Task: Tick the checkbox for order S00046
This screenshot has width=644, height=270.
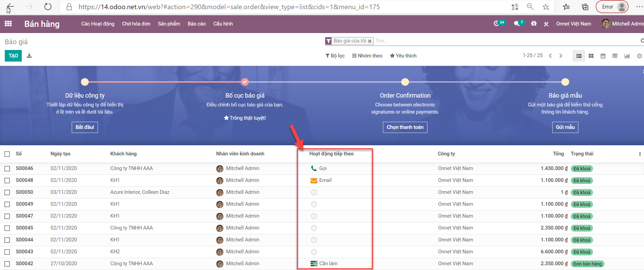Action: (7, 169)
